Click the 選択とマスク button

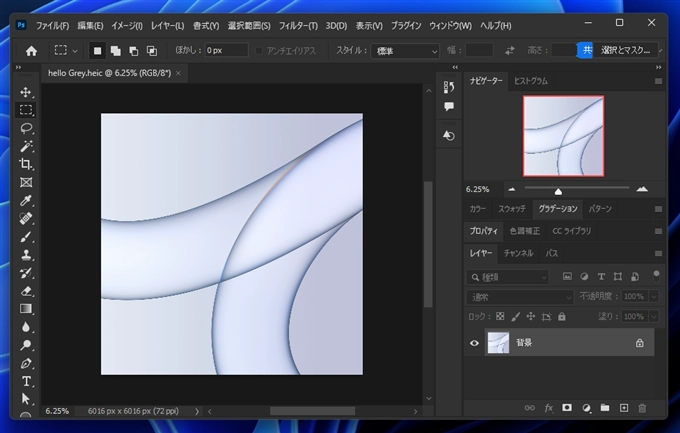625,50
